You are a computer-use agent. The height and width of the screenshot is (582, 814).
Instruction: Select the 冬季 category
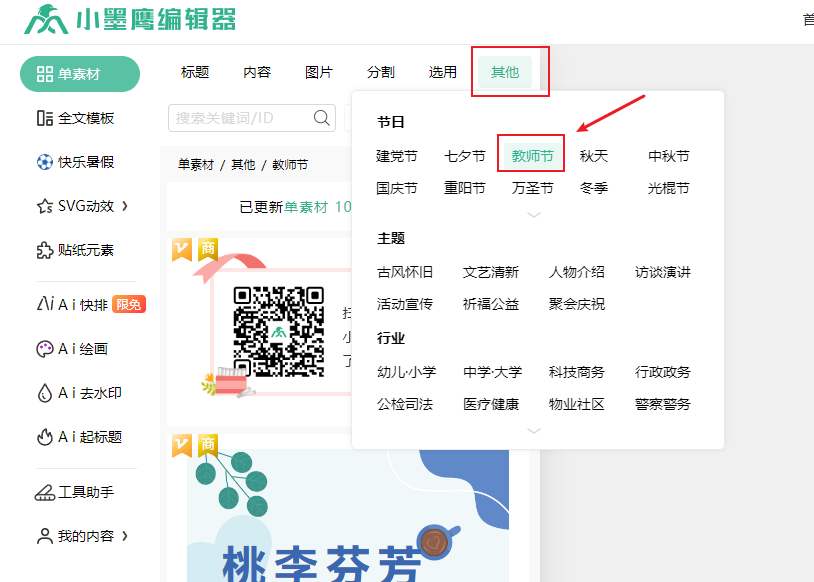(593, 188)
